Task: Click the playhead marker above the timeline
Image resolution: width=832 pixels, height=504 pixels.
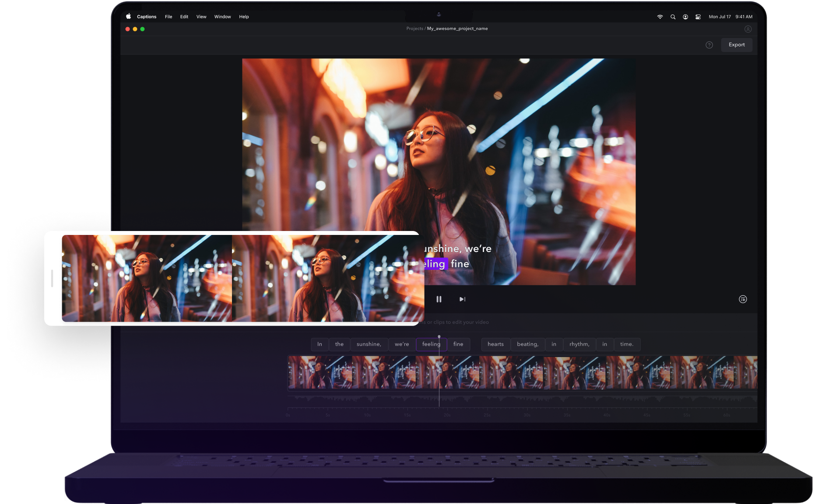Action: click(439, 336)
